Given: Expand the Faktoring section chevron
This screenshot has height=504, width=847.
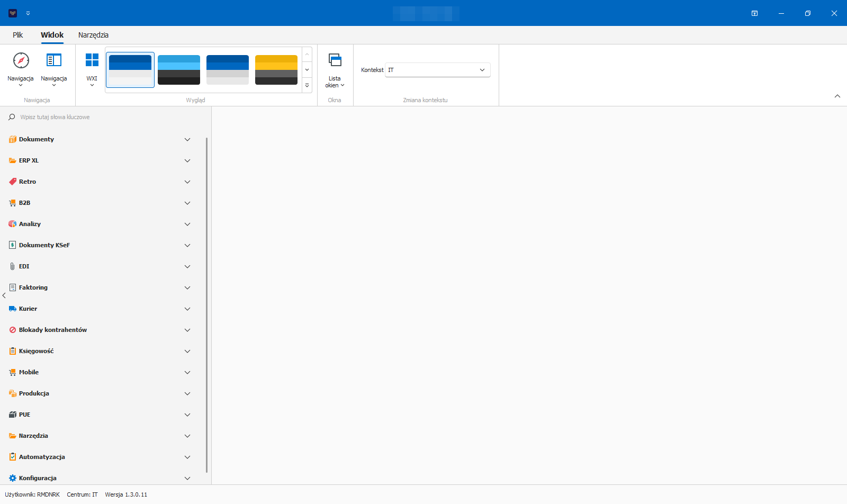Looking at the screenshot, I should pos(187,287).
